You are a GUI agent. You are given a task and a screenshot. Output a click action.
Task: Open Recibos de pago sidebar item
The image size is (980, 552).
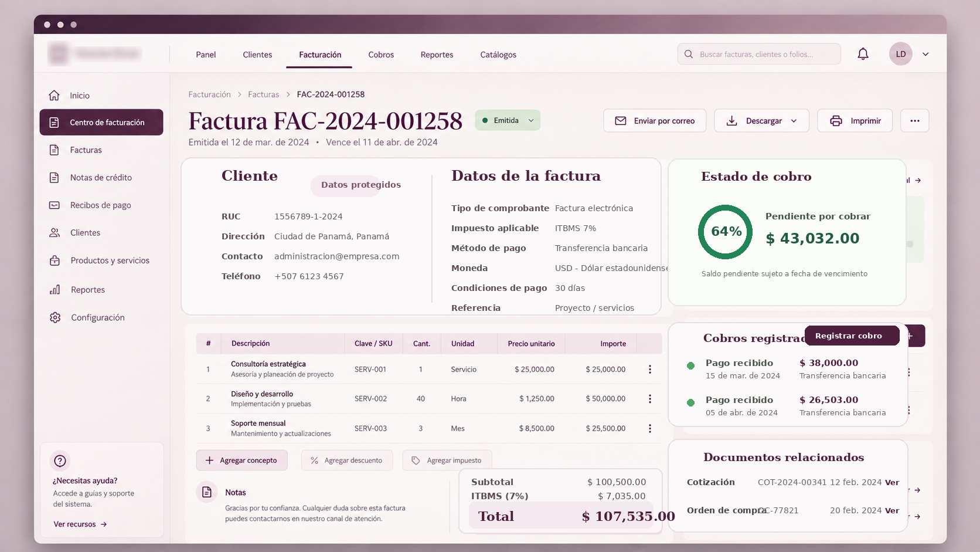pos(101,205)
